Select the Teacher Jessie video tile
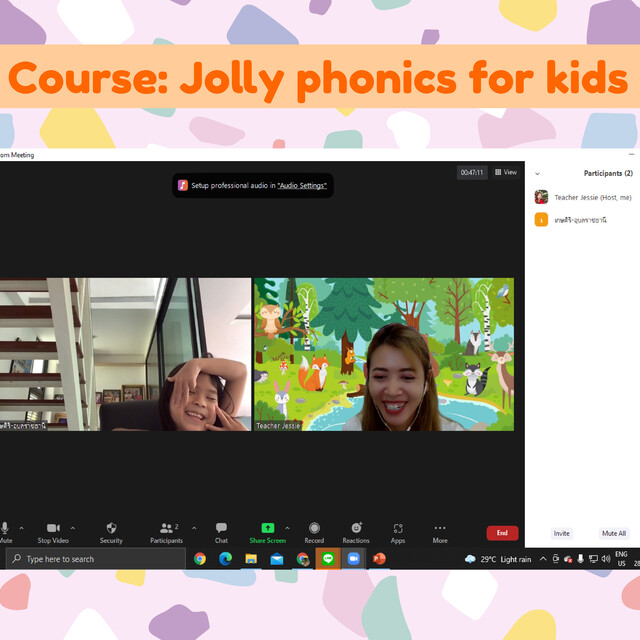640x640 pixels. [x=384, y=354]
